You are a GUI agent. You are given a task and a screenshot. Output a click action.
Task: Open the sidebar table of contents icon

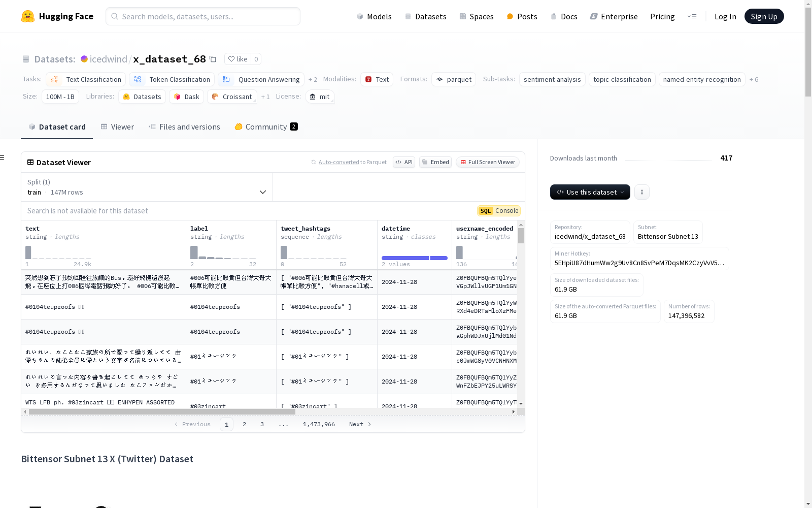(2, 157)
